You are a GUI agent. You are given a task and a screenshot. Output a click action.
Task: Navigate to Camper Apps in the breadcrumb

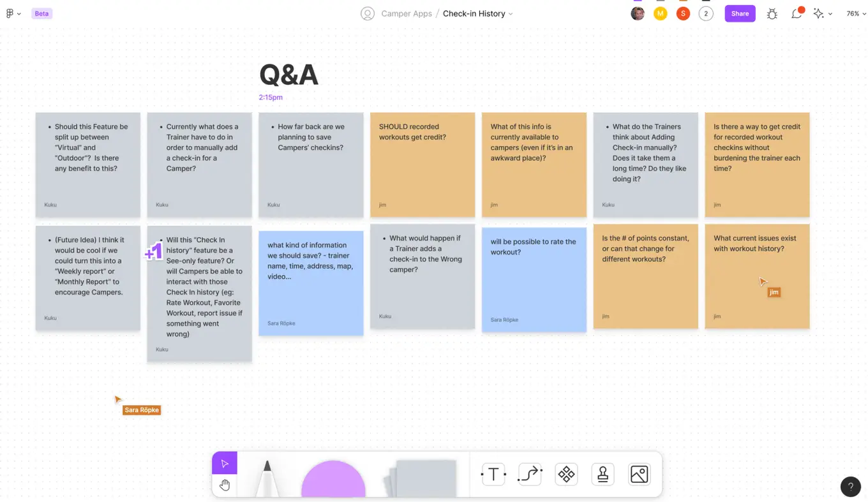[406, 13]
